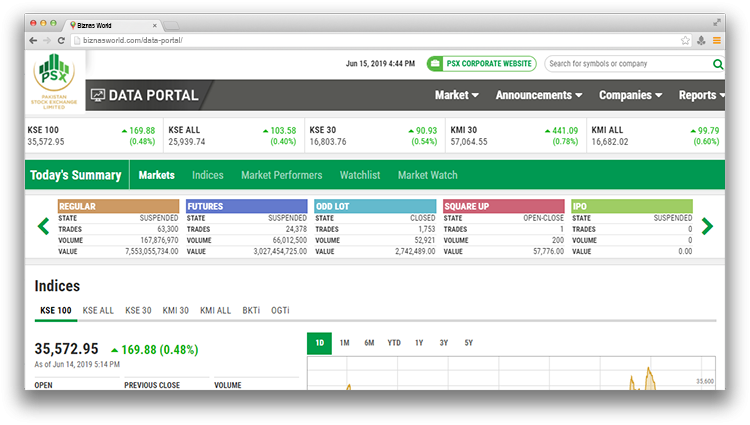Click the search magnifier icon
Screen dimensions: 750x425
pos(717,64)
